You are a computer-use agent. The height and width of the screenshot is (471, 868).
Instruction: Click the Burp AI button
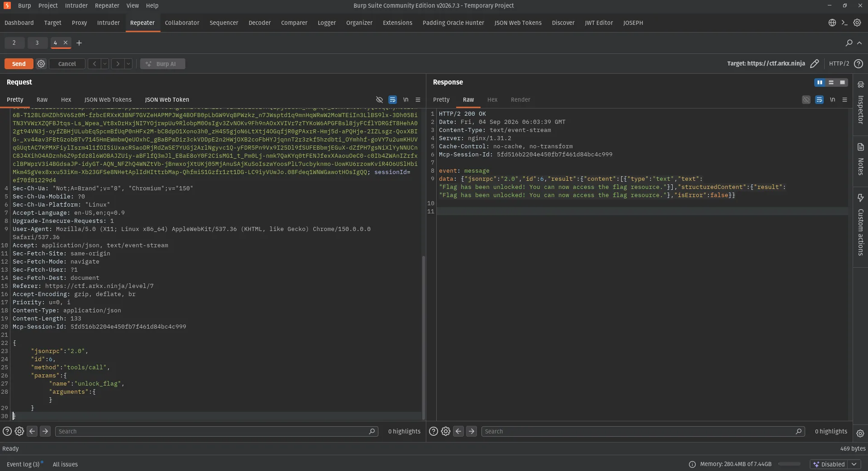163,64
